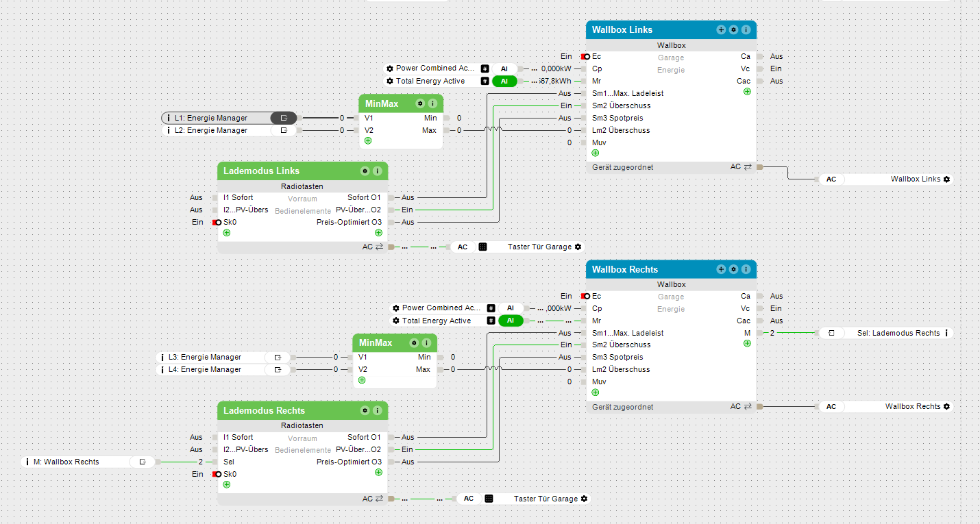980x524 pixels.
Task: Click the AC link arrows on Lademodus Links footer
Action: tap(380, 247)
